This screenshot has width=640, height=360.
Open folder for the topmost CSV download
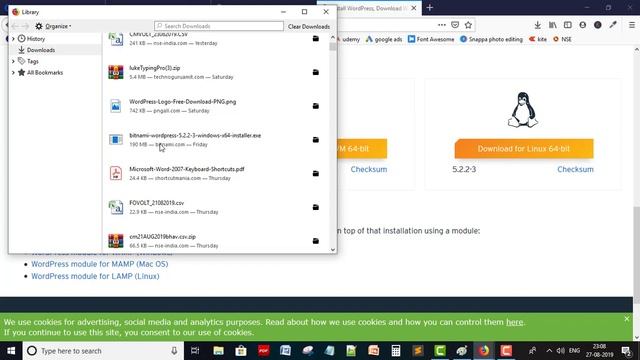tap(316, 39)
